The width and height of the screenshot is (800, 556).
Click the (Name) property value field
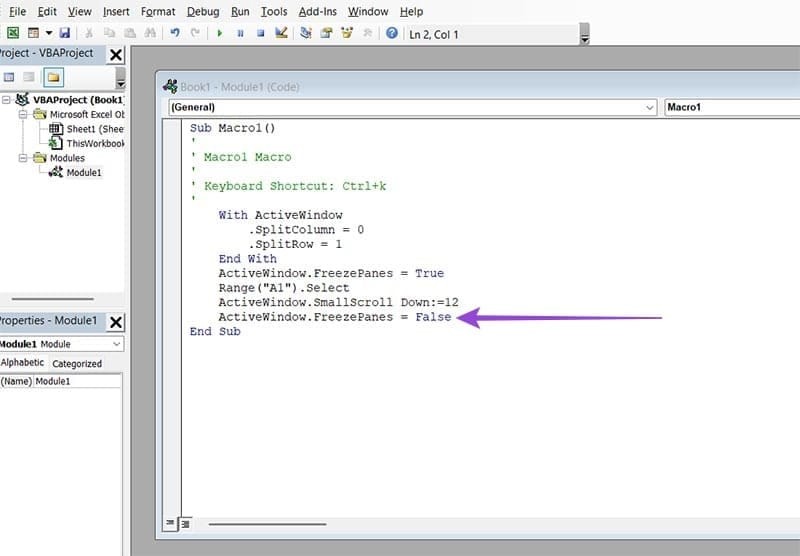click(x=78, y=381)
